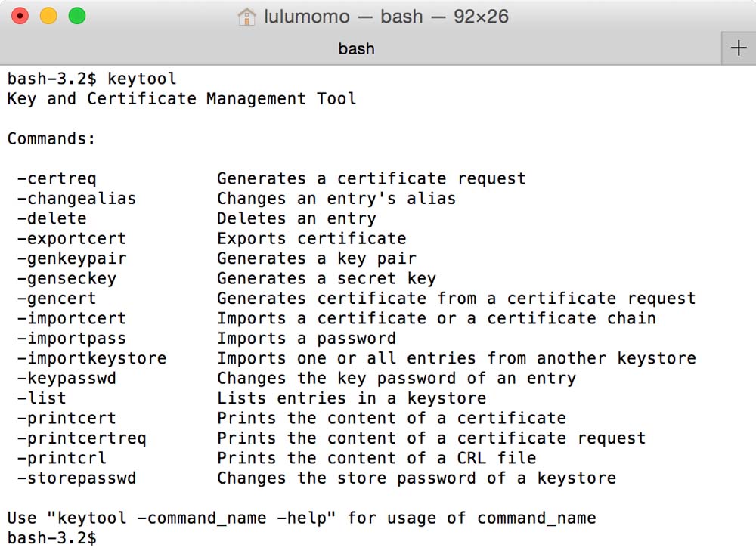Select the bash tab
The height and width of the screenshot is (557, 756).
(x=356, y=49)
